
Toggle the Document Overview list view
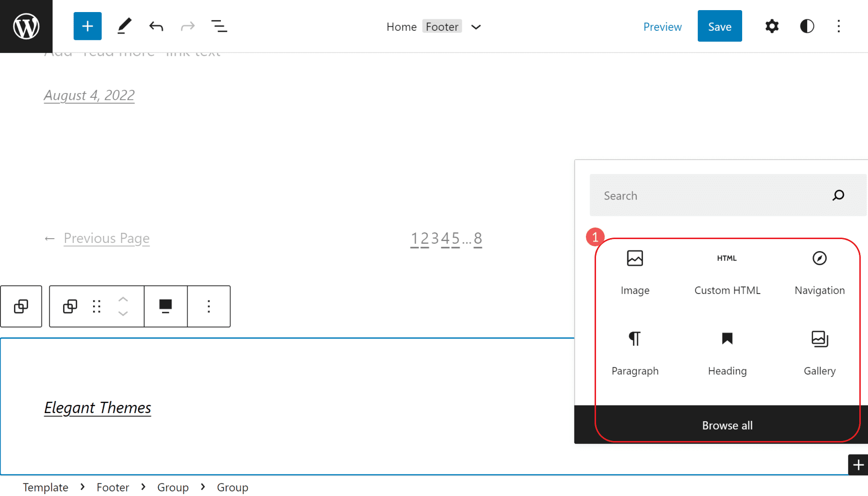click(x=219, y=26)
